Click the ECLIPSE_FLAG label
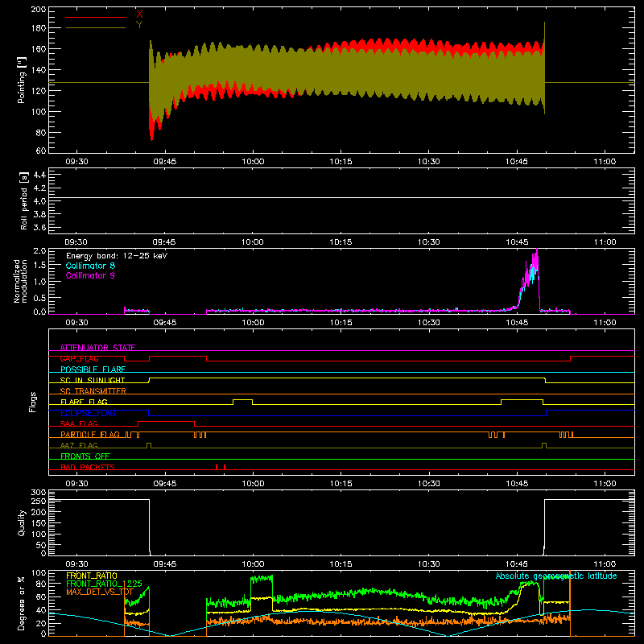This screenshot has width=644, height=644. [88, 413]
